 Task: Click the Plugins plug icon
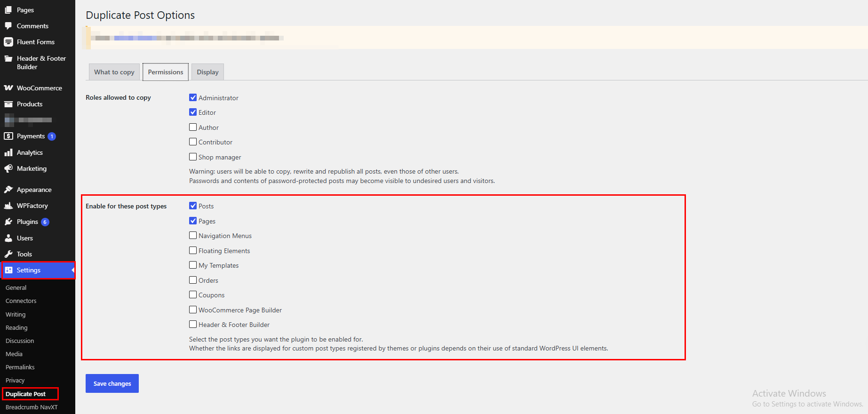[8, 222]
